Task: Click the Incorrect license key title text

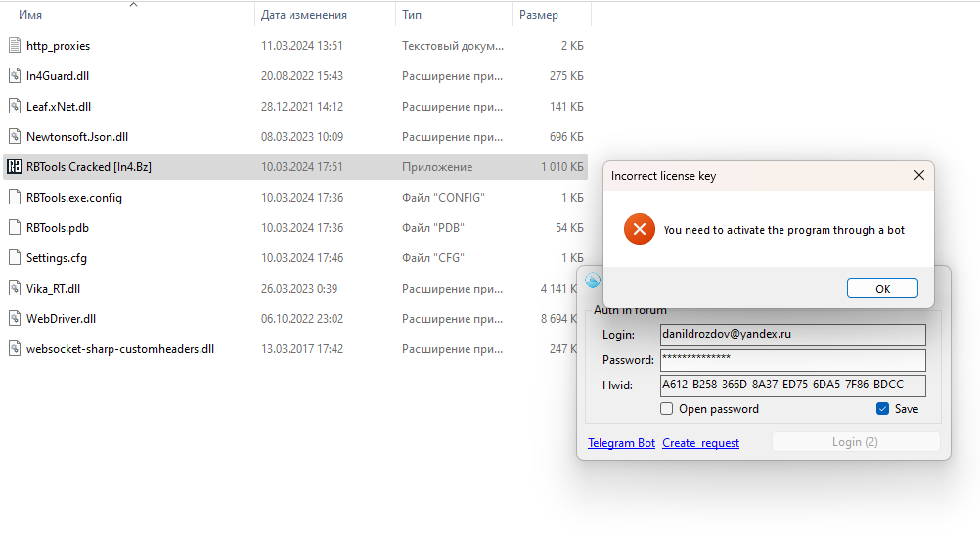Action: point(663,176)
